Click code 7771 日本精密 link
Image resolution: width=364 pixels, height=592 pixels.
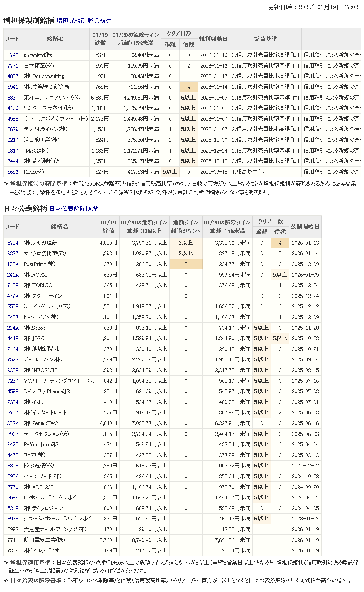tap(13, 66)
